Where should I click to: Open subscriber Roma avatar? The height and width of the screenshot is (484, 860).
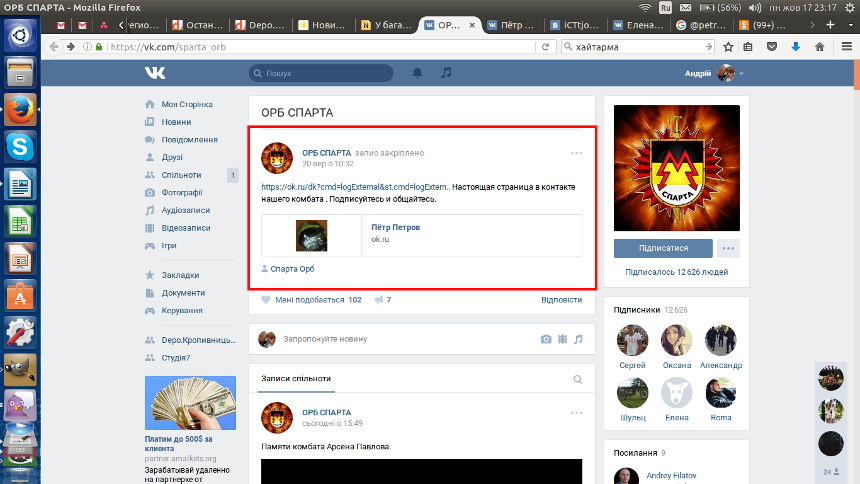tap(720, 392)
